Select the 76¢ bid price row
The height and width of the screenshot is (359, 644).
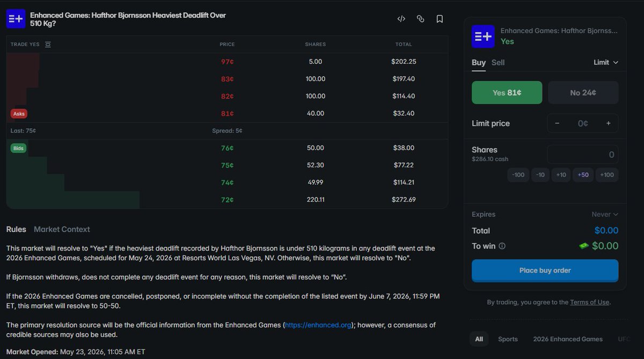(x=227, y=148)
